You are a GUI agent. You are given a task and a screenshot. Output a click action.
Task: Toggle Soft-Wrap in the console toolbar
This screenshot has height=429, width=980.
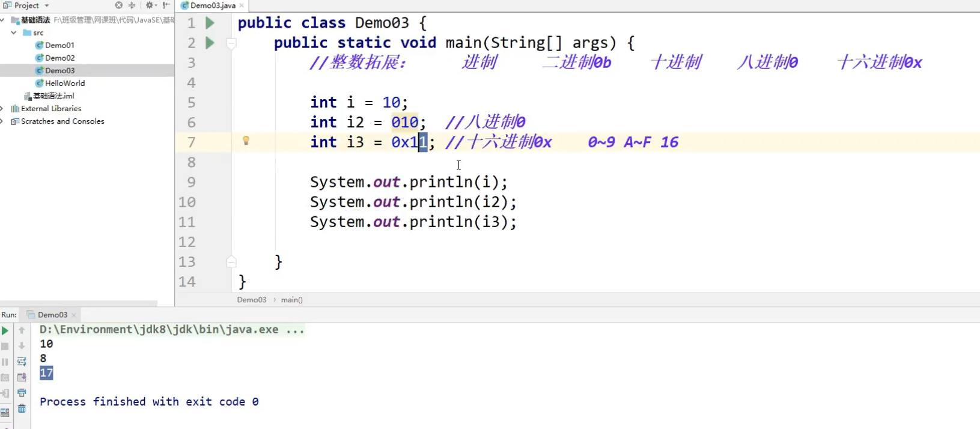[x=22, y=362]
